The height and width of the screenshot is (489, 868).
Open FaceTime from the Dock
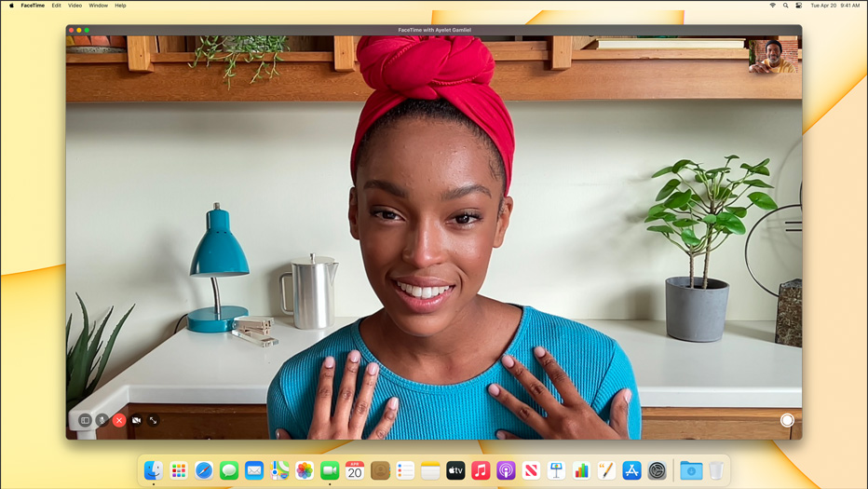[x=330, y=471]
